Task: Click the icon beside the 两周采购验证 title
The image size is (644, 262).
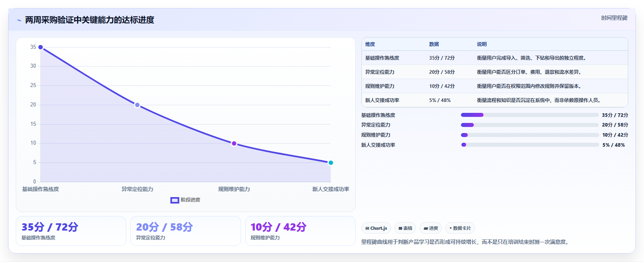Action: click(19, 20)
